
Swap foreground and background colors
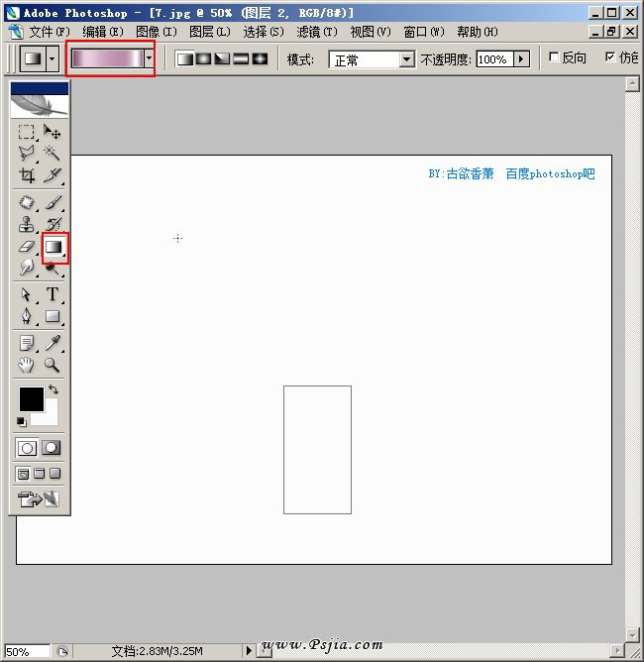pyautogui.click(x=54, y=388)
